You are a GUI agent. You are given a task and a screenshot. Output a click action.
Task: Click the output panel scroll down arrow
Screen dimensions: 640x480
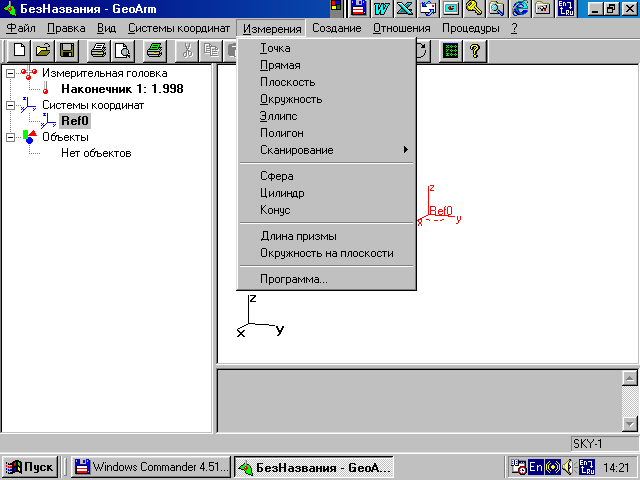[x=630, y=424]
